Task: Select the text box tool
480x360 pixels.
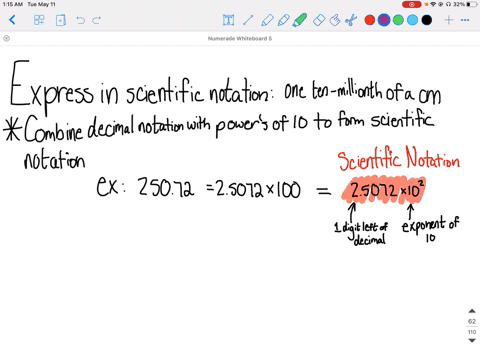Action: [x=228, y=20]
